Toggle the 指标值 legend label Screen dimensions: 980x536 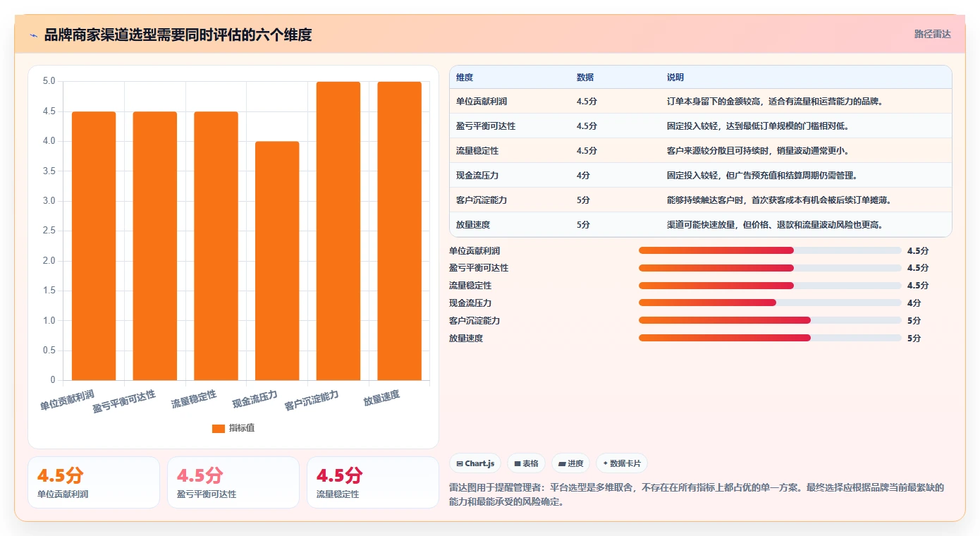242,429
